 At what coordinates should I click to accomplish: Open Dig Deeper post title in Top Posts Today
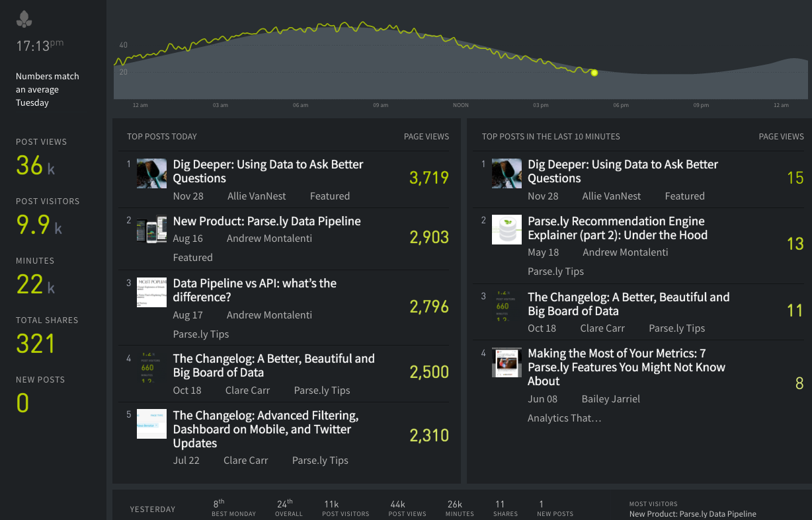pyautogui.click(x=268, y=171)
